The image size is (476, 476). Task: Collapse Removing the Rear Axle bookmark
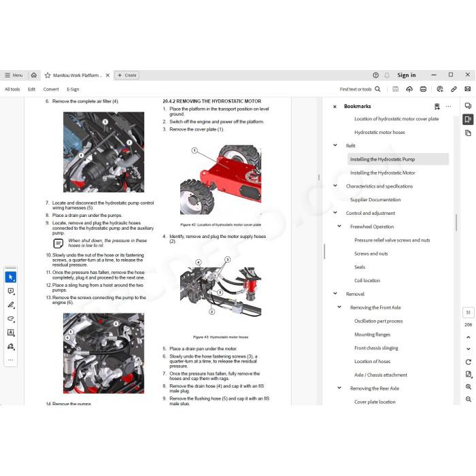pyautogui.click(x=339, y=388)
